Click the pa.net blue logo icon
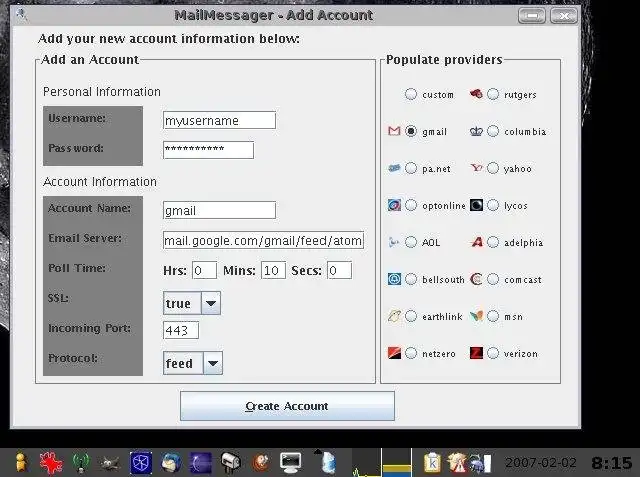This screenshot has width=640, height=477. 394,168
